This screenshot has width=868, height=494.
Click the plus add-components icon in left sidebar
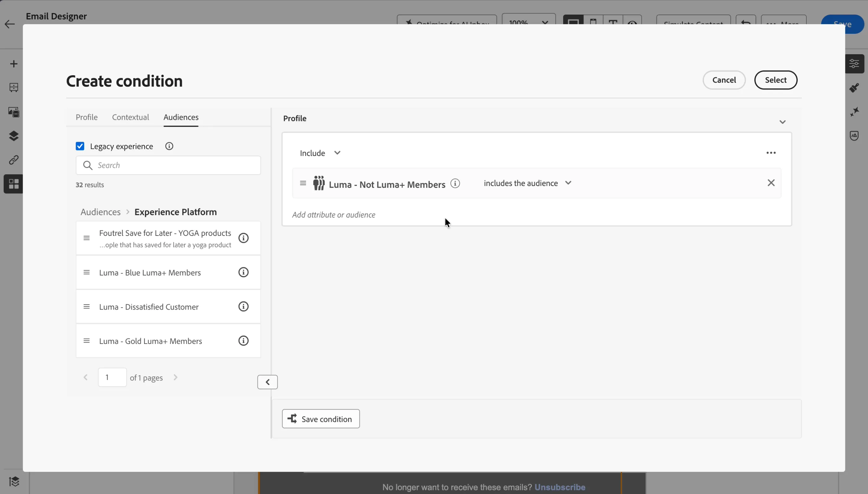pyautogui.click(x=14, y=64)
